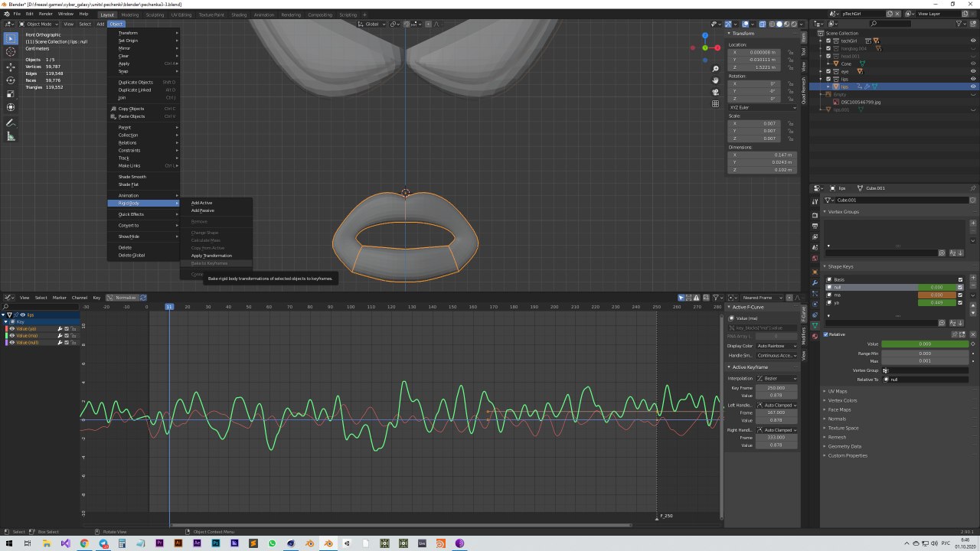Open the Modifier properties wrench tab

pyautogui.click(x=815, y=282)
